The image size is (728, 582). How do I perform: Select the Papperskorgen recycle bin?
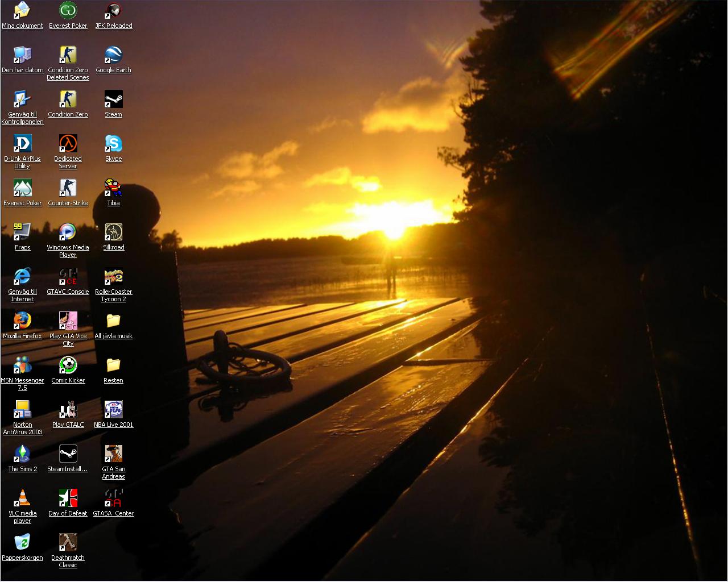pyautogui.click(x=22, y=543)
